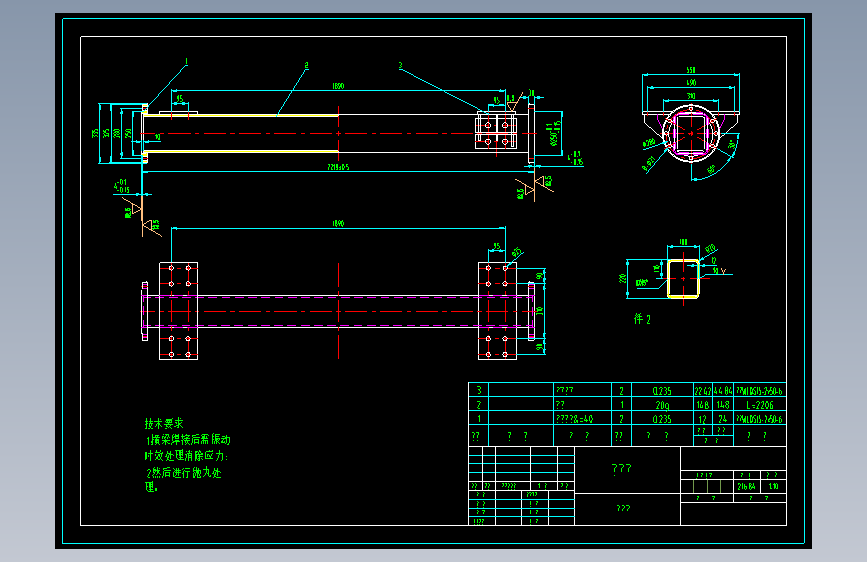Click the '2218±0.5' overall length dimension
This screenshot has height=562, width=867.
point(338,166)
